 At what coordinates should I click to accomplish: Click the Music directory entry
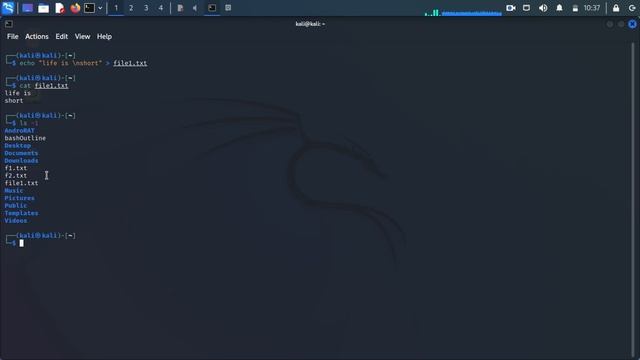pyautogui.click(x=14, y=191)
